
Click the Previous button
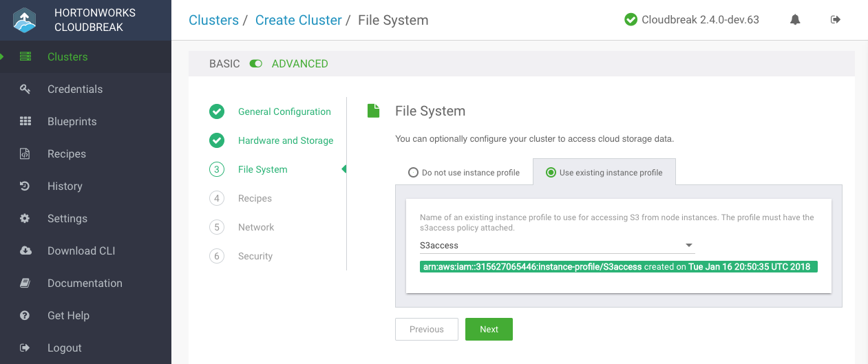[x=427, y=329]
